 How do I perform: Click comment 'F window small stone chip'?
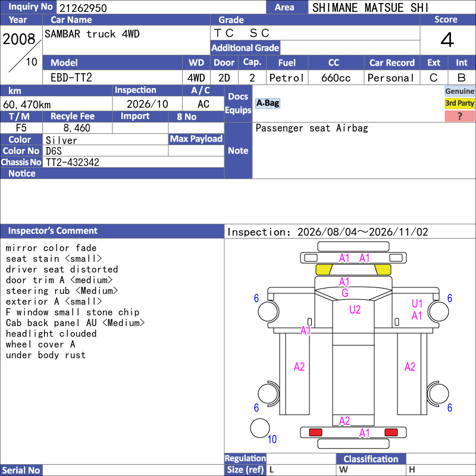point(73,312)
